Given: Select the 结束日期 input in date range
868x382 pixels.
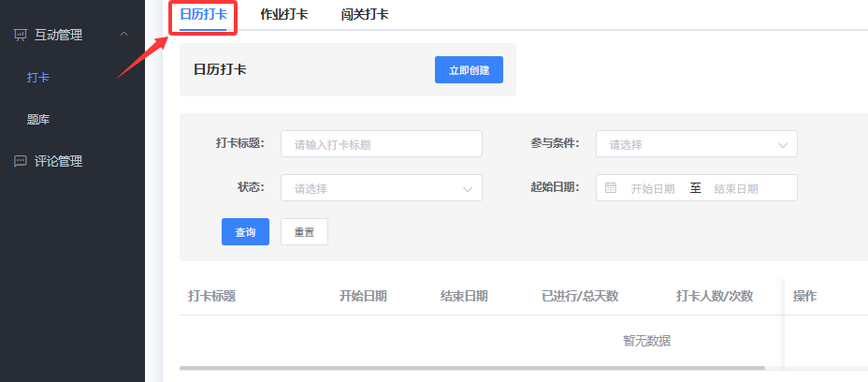Looking at the screenshot, I should [736, 188].
